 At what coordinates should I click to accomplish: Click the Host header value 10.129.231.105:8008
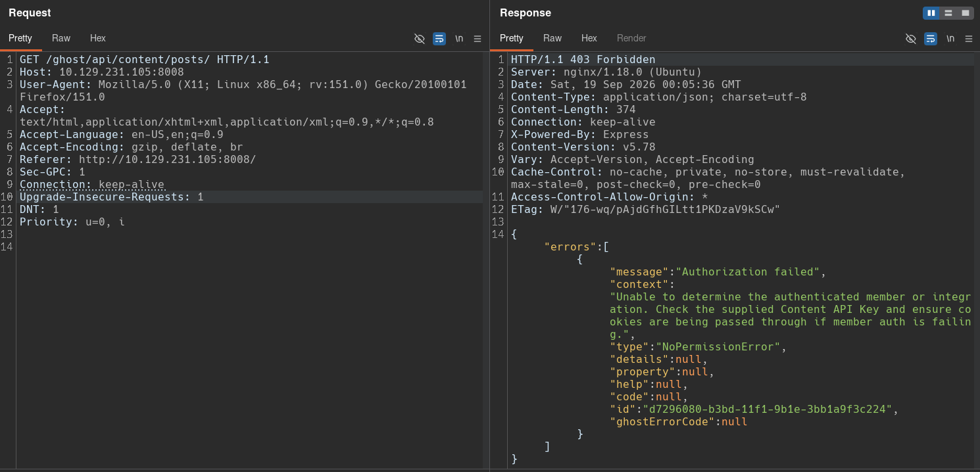pos(122,72)
